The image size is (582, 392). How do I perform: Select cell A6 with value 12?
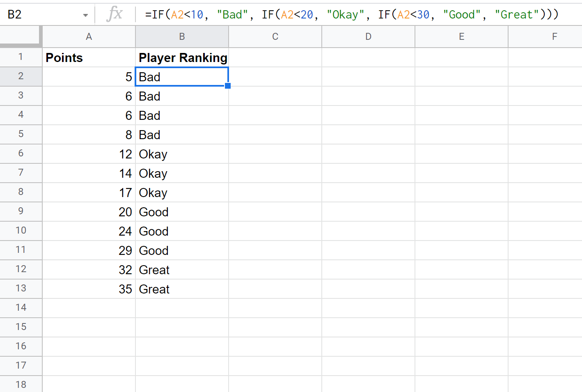(x=89, y=154)
